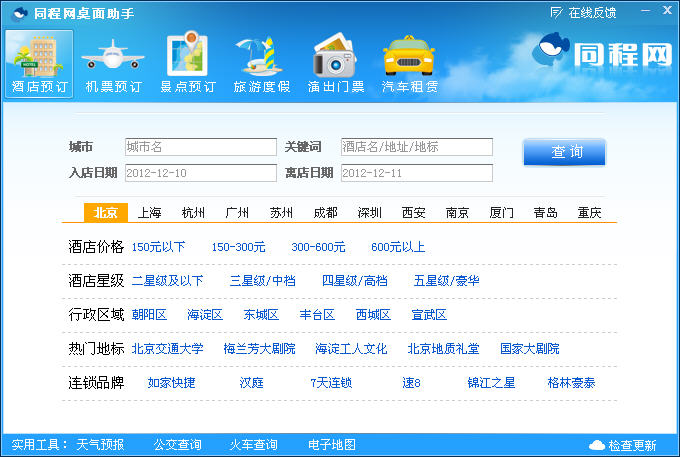Choose hotel chain 锦江之星
This screenshot has width=680, height=457.
click(x=491, y=383)
